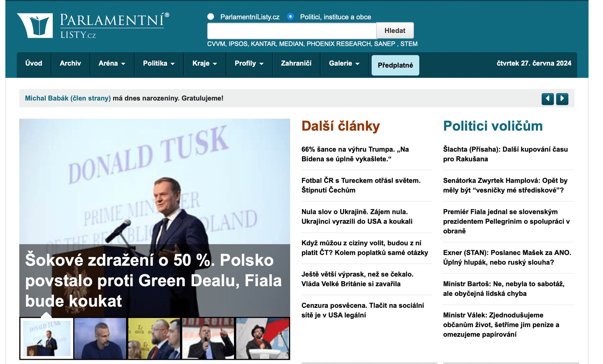Expand the Politika dropdown menu

tap(159, 63)
